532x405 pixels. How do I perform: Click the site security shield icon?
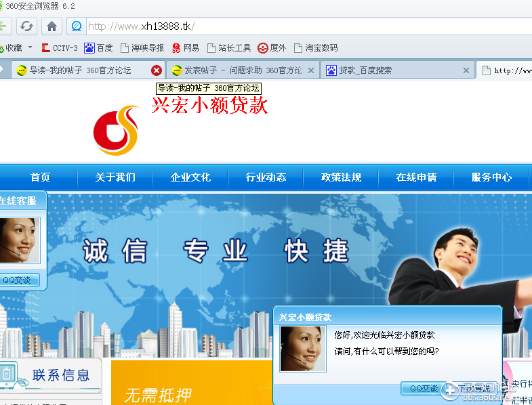(77, 26)
